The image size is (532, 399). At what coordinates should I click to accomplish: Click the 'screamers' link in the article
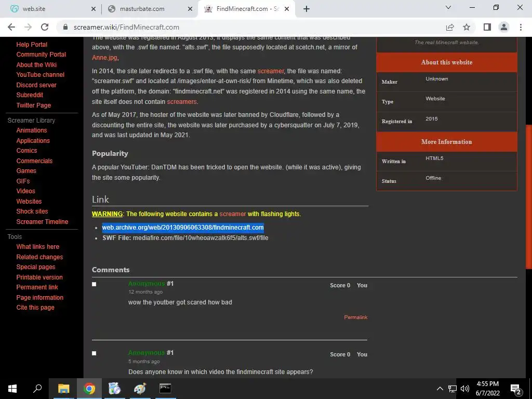181,101
